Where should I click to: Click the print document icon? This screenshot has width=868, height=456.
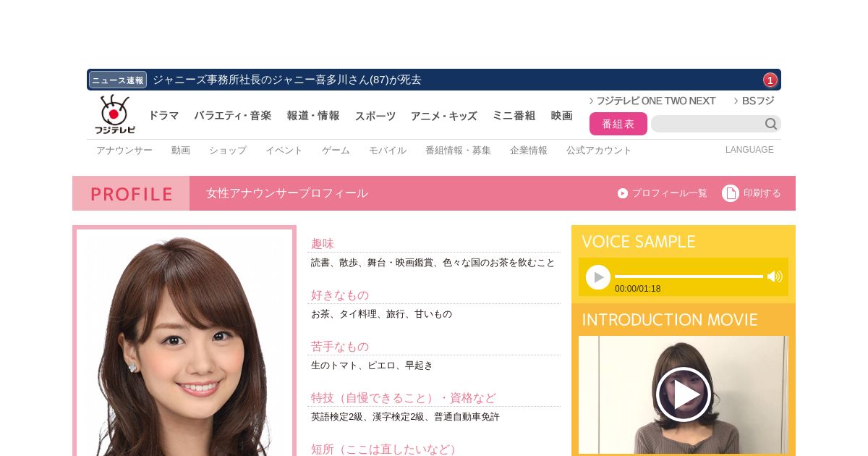(x=731, y=193)
